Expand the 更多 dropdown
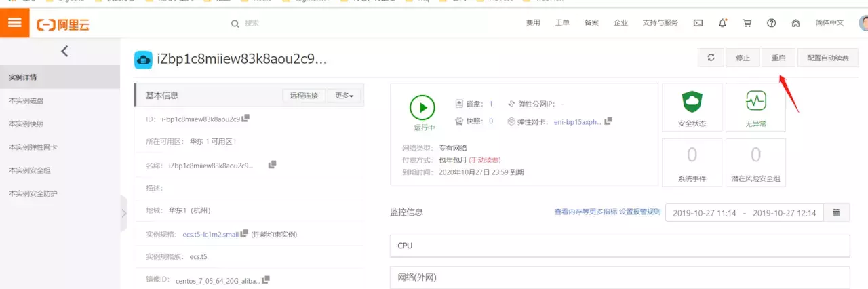 tap(344, 96)
